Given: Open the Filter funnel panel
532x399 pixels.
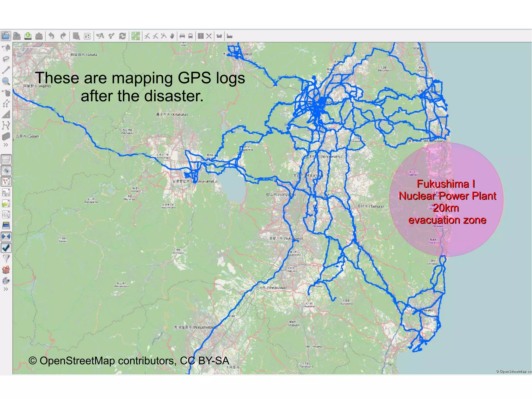Looking at the screenshot, I should click(6, 258).
